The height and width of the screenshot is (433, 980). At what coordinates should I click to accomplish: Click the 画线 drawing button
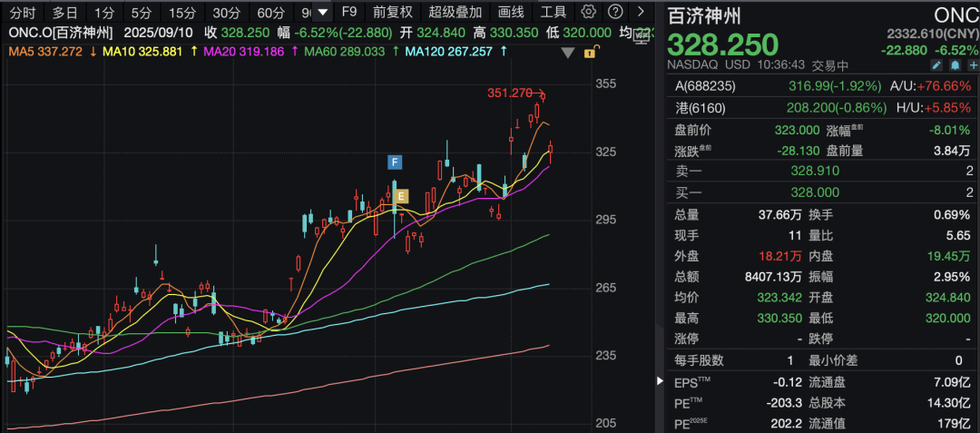point(512,12)
